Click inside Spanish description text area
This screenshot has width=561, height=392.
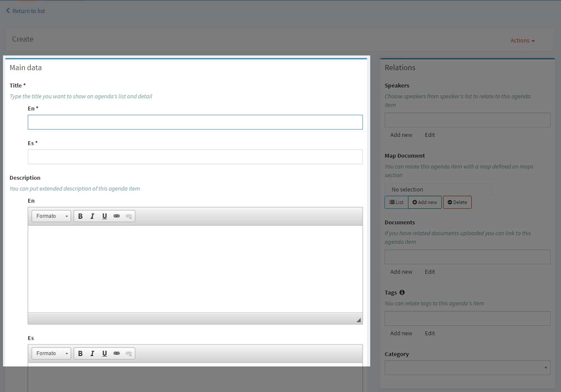[x=195, y=377]
